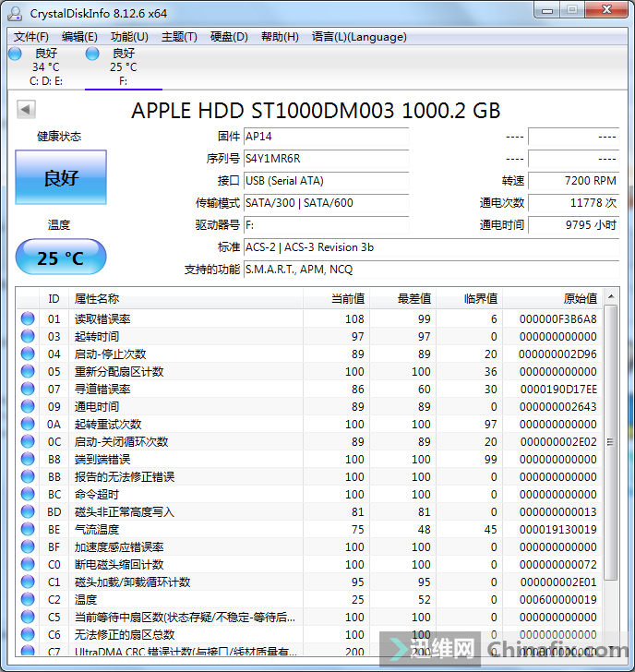635x672 pixels.
Task: Click status icon for 磁头加载/卸载循环计数 row
Action: coord(28,582)
